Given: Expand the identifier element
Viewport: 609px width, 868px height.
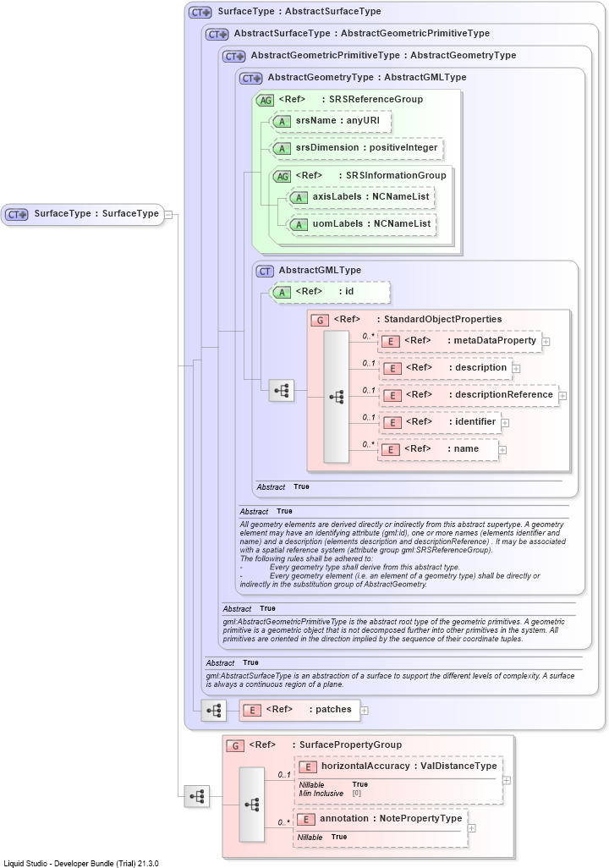Looking at the screenshot, I should click(505, 423).
